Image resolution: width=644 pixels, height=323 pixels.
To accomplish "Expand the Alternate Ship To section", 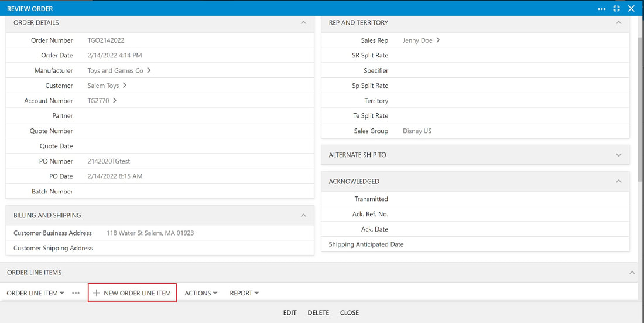I will click(x=619, y=155).
